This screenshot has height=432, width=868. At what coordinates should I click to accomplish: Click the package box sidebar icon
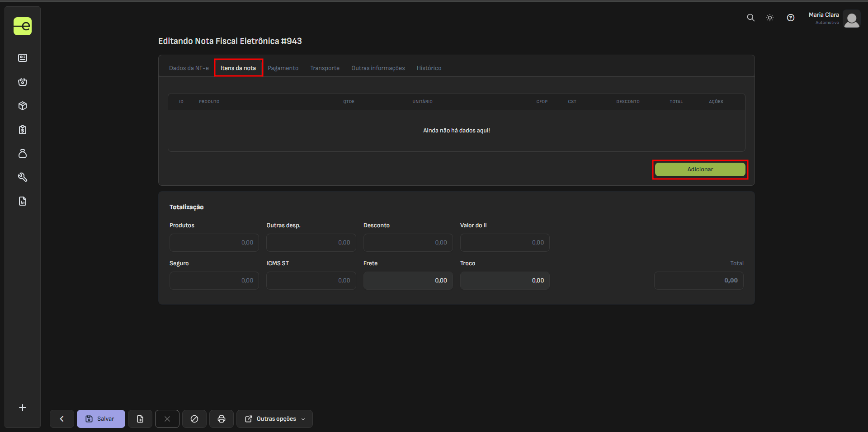click(23, 106)
